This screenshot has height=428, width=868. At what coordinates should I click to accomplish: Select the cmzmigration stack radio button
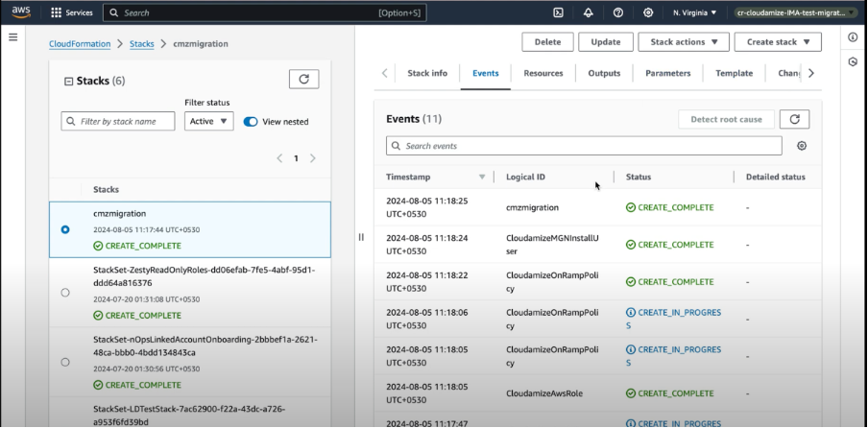pyautogui.click(x=65, y=229)
